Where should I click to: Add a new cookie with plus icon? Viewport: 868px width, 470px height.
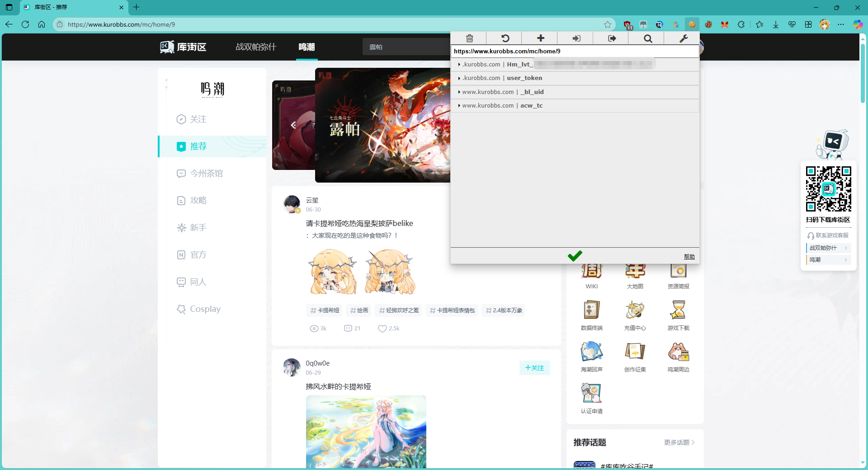click(540, 38)
